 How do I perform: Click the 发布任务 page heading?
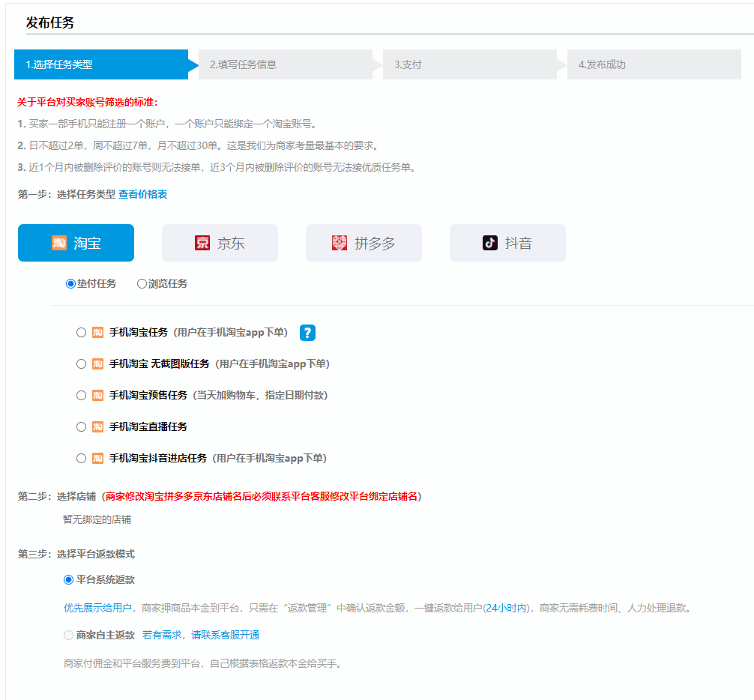(50, 22)
